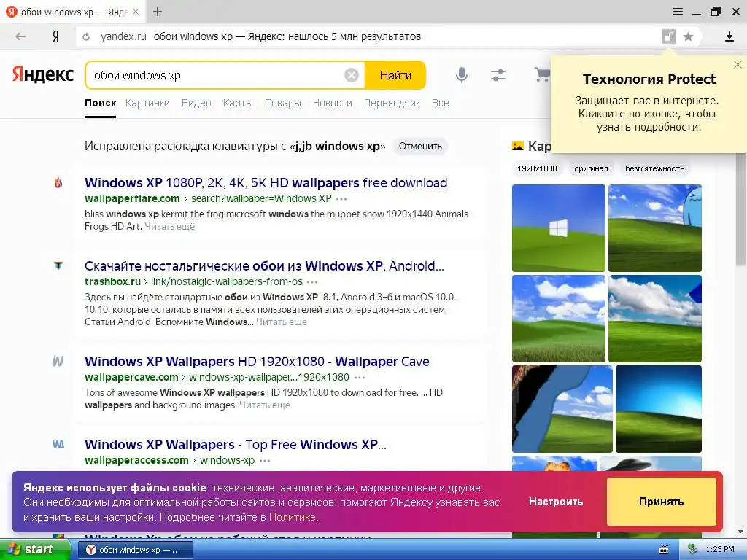Open thumbnail with blue cartoon character corner

(x=654, y=228)
